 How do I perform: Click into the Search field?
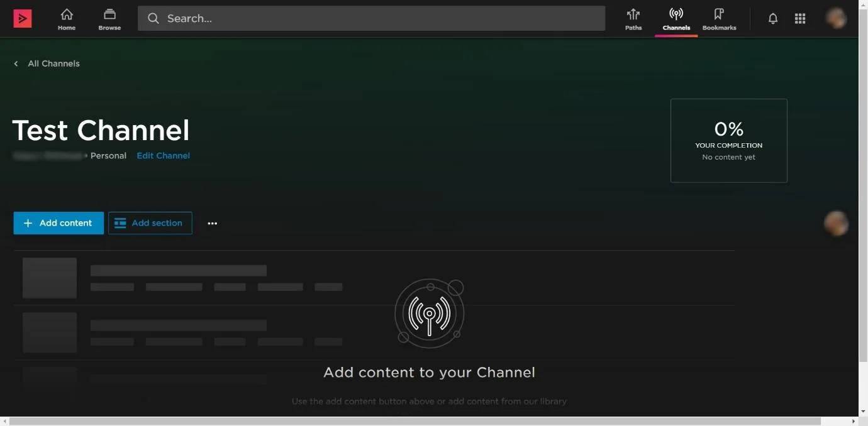click(371, 19)
